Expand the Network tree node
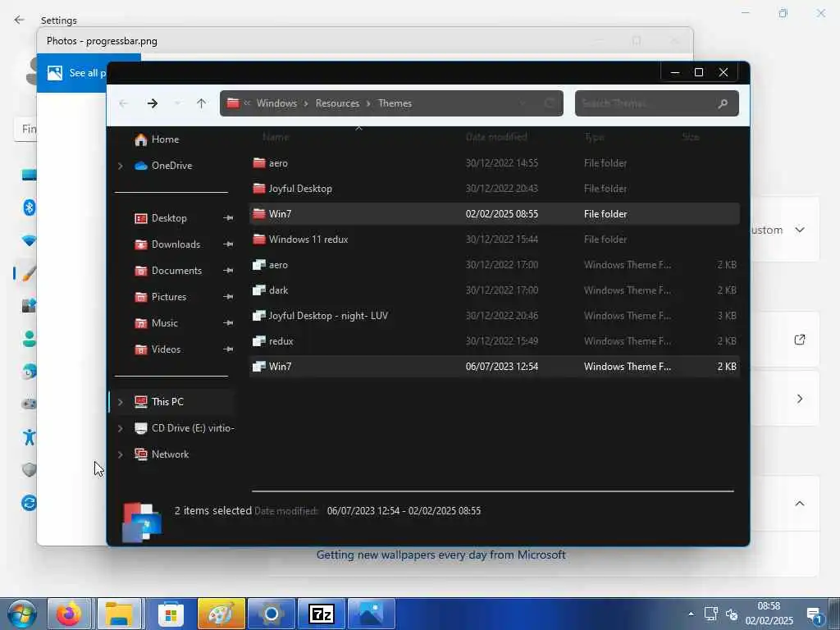The image size is (840, 630). pos(121,454)
